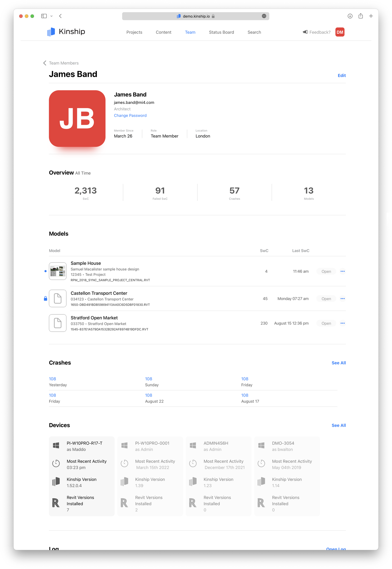Select the Team tab in navigation

pyautogui.click(x=190, y=32)
